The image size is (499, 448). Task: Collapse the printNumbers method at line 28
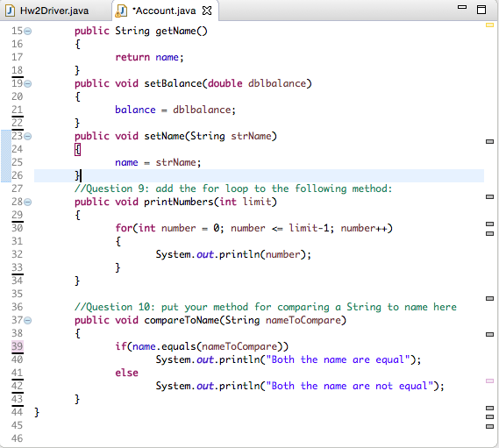(28, 202)
